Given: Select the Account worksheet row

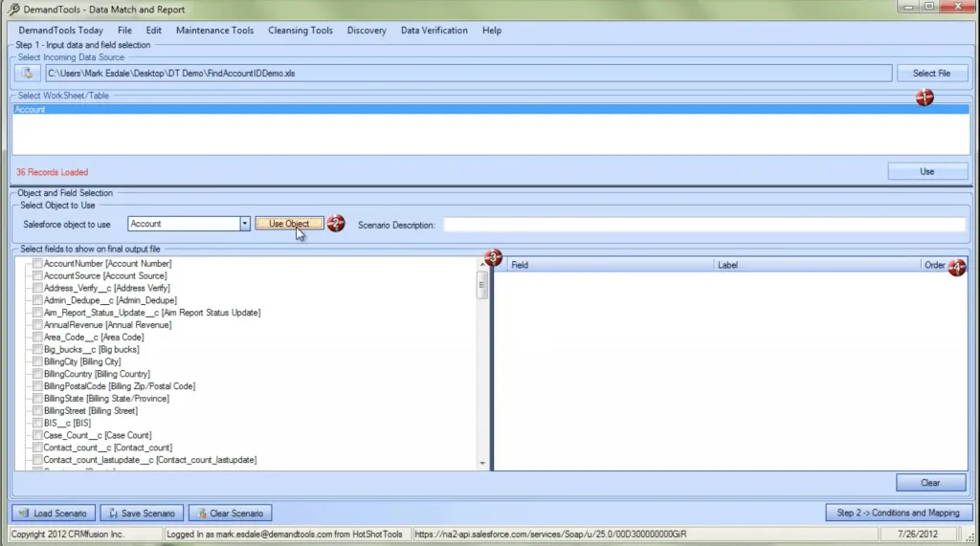Looking at the screenshot, I should click(491, 109).
